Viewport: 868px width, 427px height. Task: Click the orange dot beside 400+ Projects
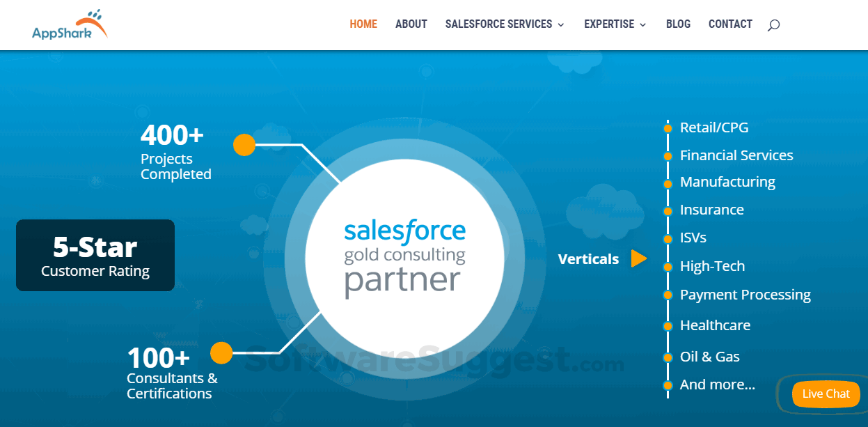click(x=244, y=145)
